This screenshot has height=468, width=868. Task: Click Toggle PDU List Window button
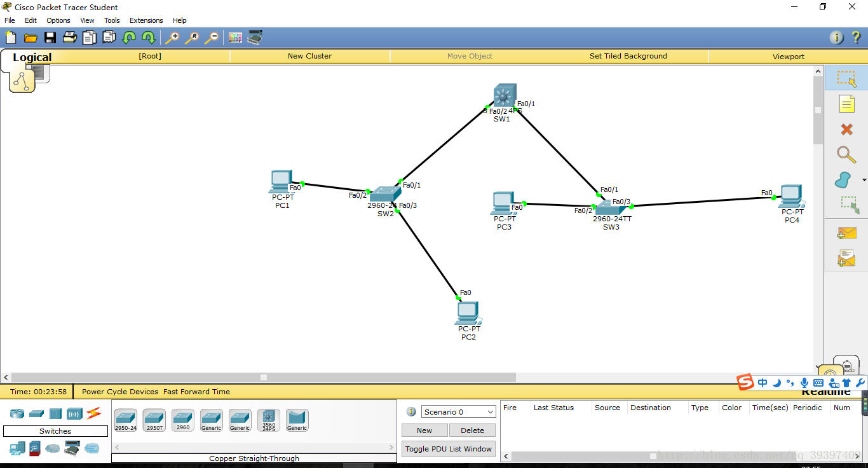tap(449, 449)
